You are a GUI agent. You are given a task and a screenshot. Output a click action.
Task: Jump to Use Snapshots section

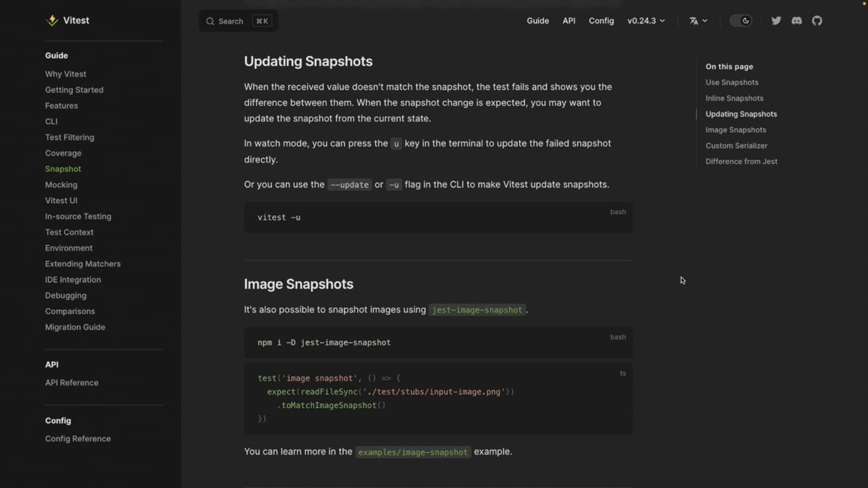(732, 82)
